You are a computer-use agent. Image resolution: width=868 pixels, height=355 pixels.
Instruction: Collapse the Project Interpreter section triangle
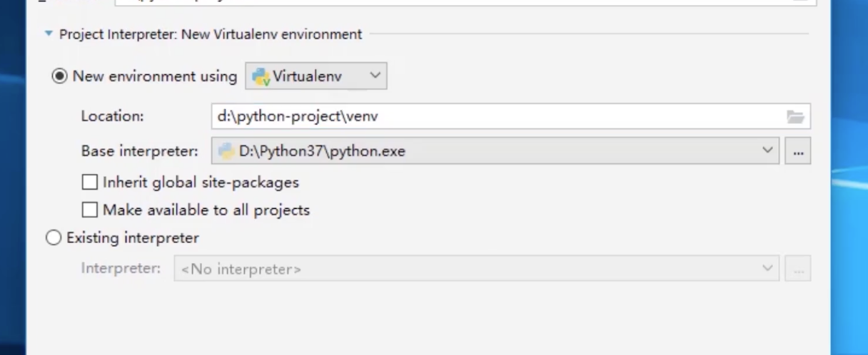coord(49,34)
